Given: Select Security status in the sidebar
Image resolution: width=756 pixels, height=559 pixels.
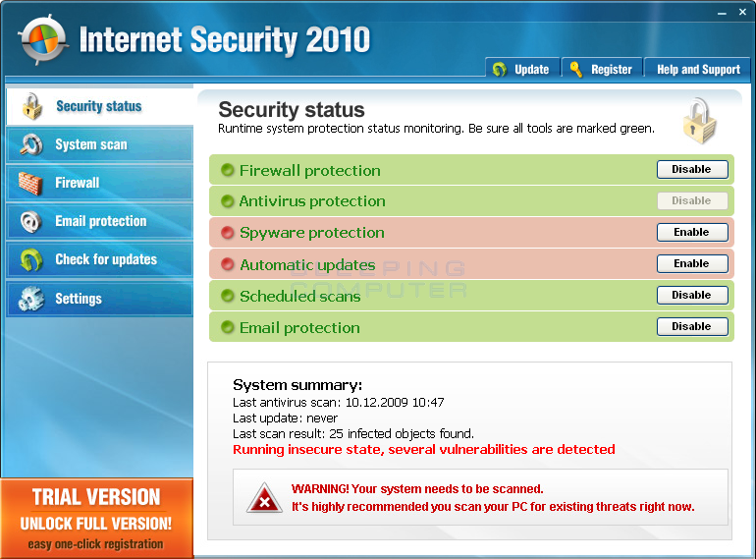Looking at the screenshot, I should (x=100, y=106).
